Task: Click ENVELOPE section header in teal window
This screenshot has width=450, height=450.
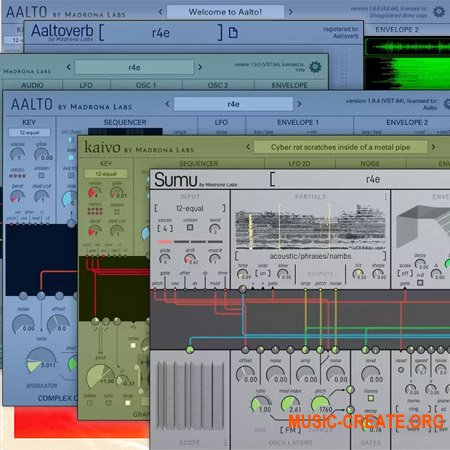Action: tap(290, 85)
